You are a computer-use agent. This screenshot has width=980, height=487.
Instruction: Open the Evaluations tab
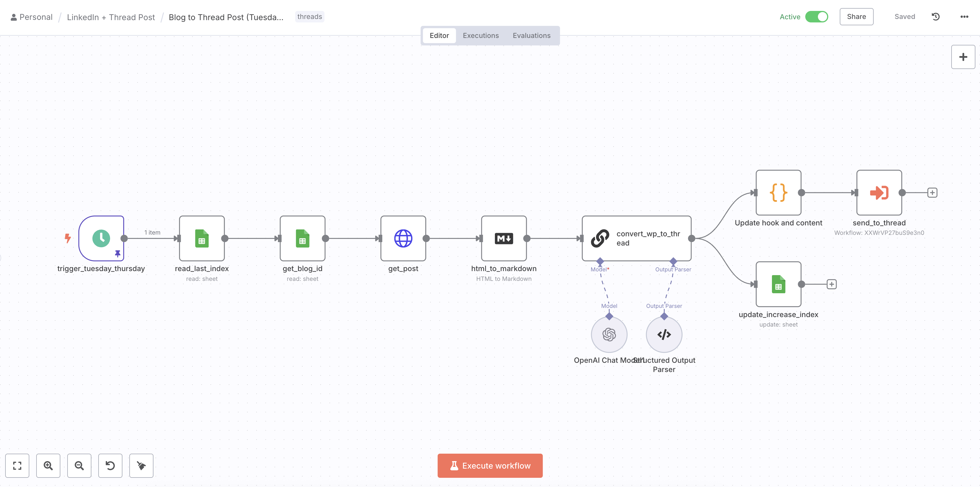[x=531, y=35]
